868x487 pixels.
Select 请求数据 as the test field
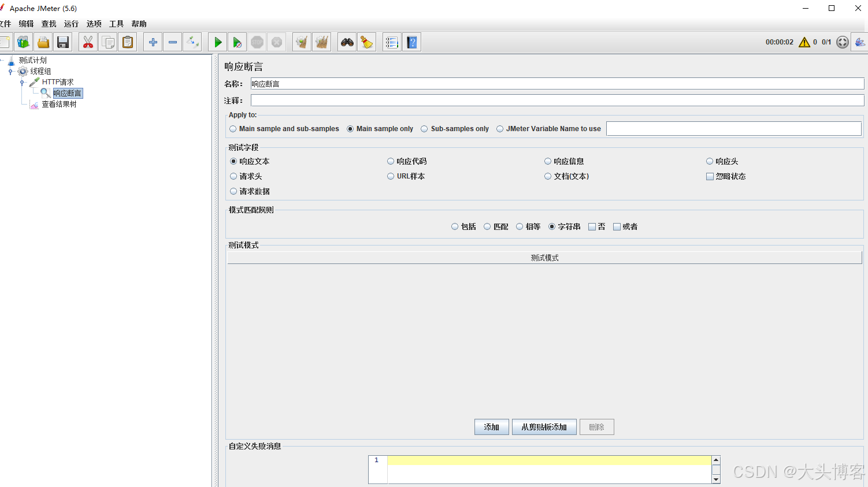[250, 191]
